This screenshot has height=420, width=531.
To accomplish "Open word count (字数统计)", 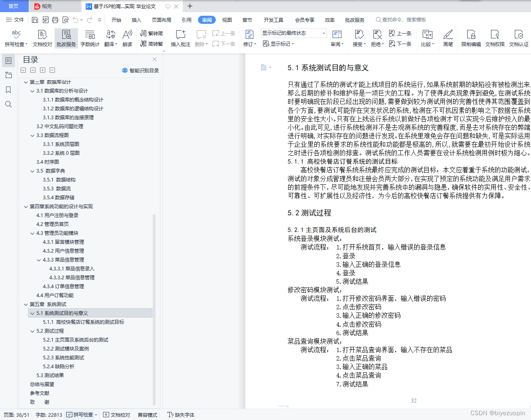I will (90, 38).
